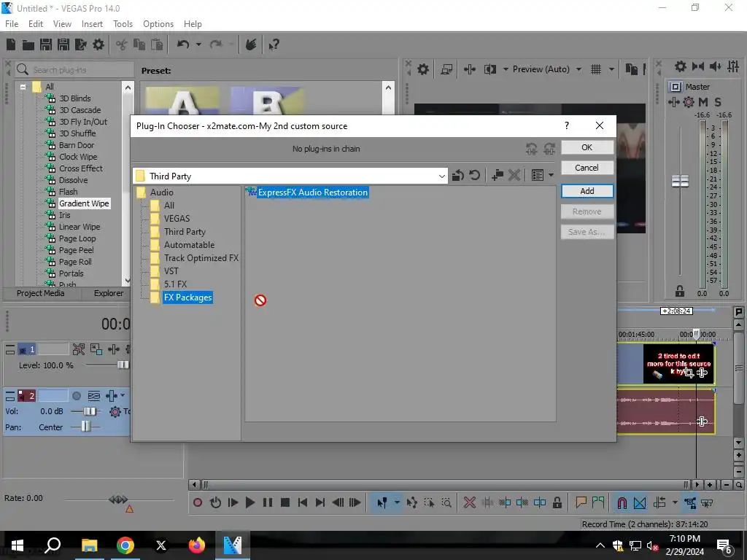Open Auto Ripple dropdown arrow
747x560 pixels.
(675, 502)
